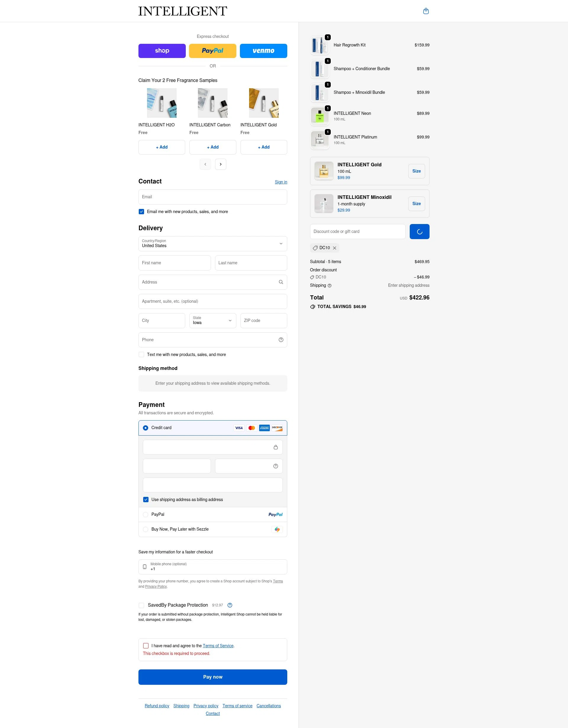Checkout using the Venmo express button
The width and height of the screenshot is (568, 728).
pos(264,51)
